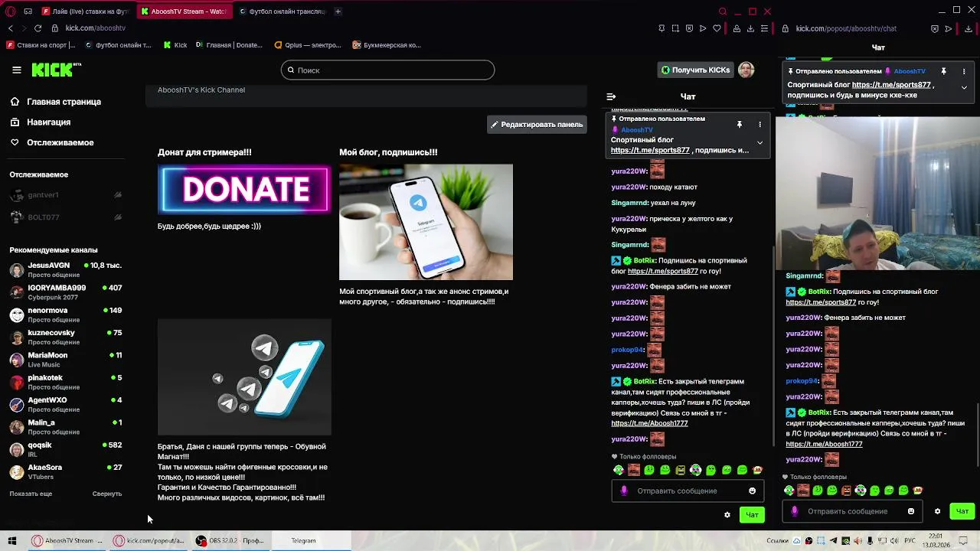Viewport: 980px width, 551px height.
Task: Open the Главная Donate bookmark
Action: point(229,45)
